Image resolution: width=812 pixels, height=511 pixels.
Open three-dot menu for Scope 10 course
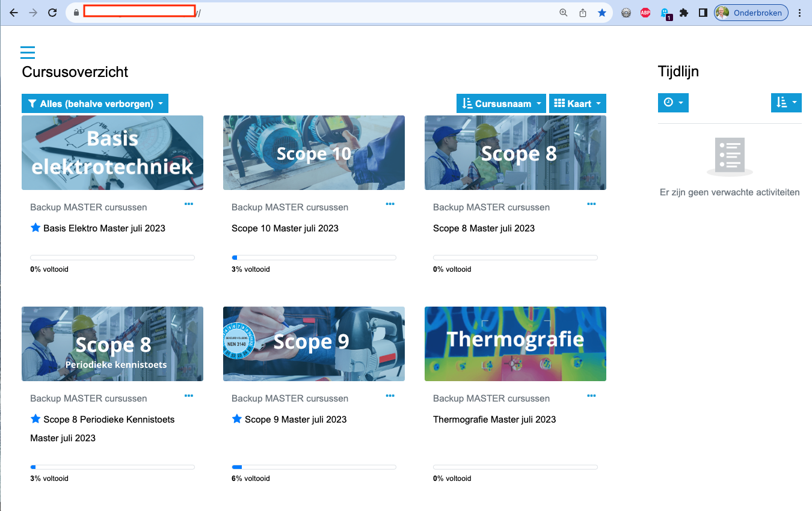390,204
